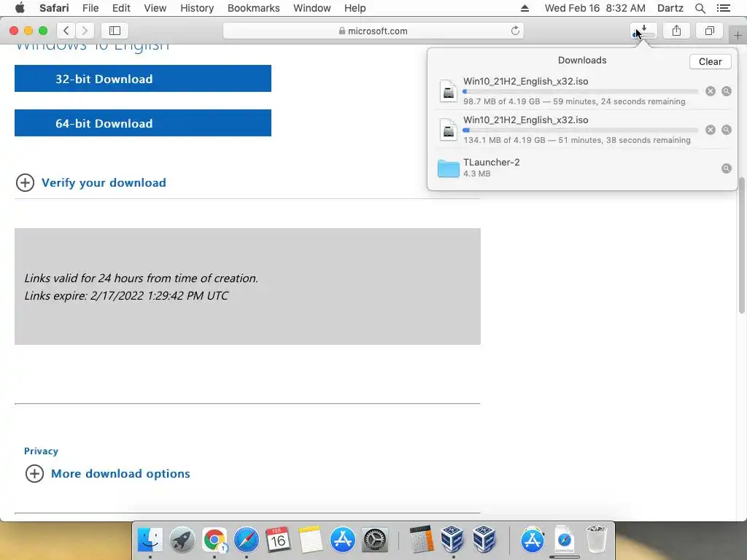Open Calendar from the Dock

tap(278, 540)
